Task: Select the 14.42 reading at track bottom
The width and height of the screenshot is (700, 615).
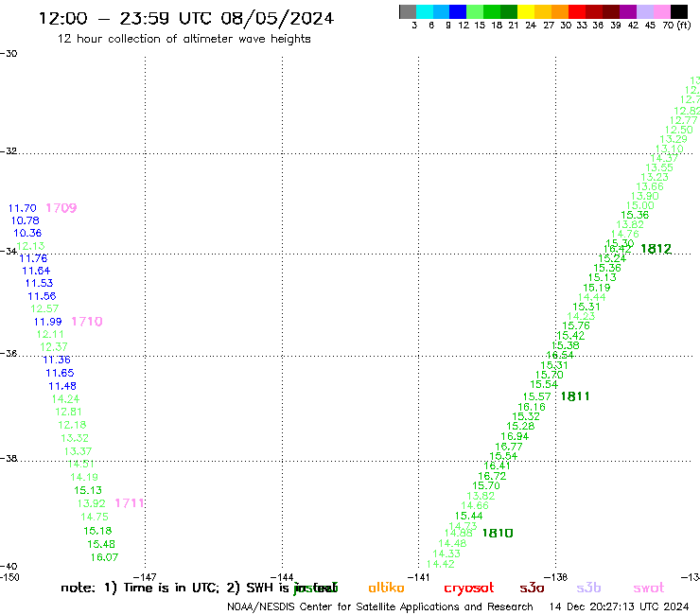Action: (441, 564)
